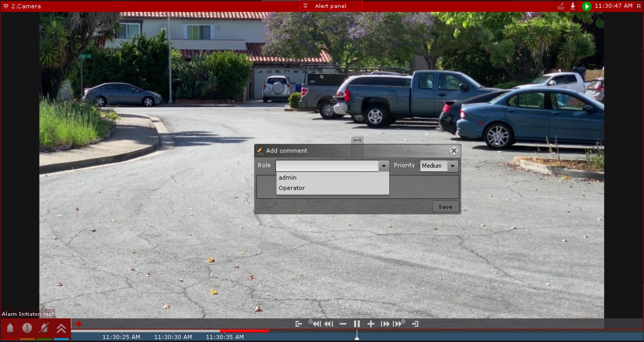Pause the video playback

(x=357, y=324)
